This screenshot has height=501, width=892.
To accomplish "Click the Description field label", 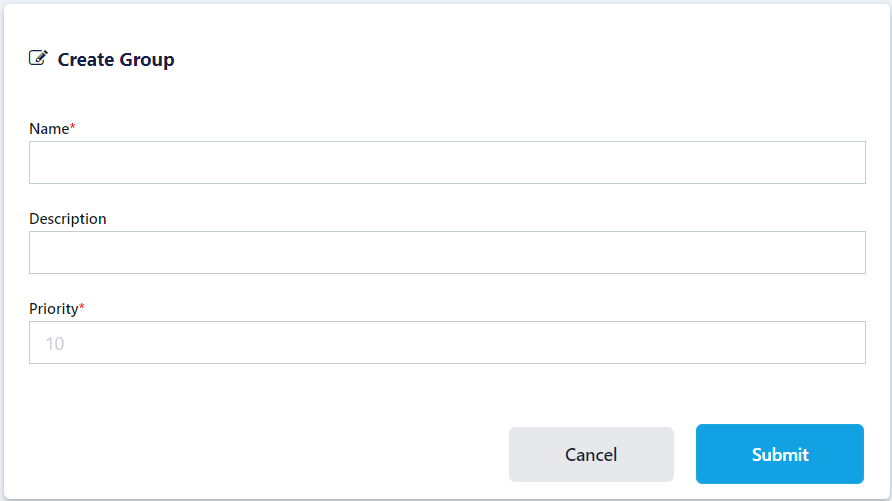I will (x=67, y=219).
